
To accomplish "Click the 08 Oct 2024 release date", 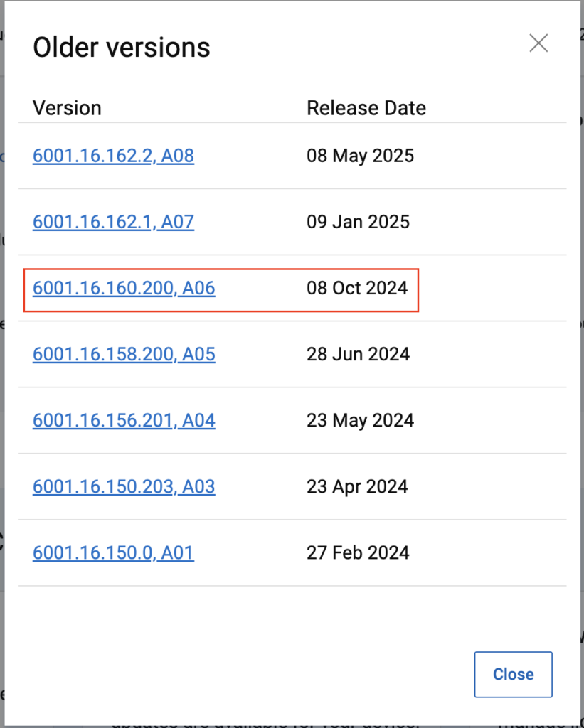I will (357, 288).
